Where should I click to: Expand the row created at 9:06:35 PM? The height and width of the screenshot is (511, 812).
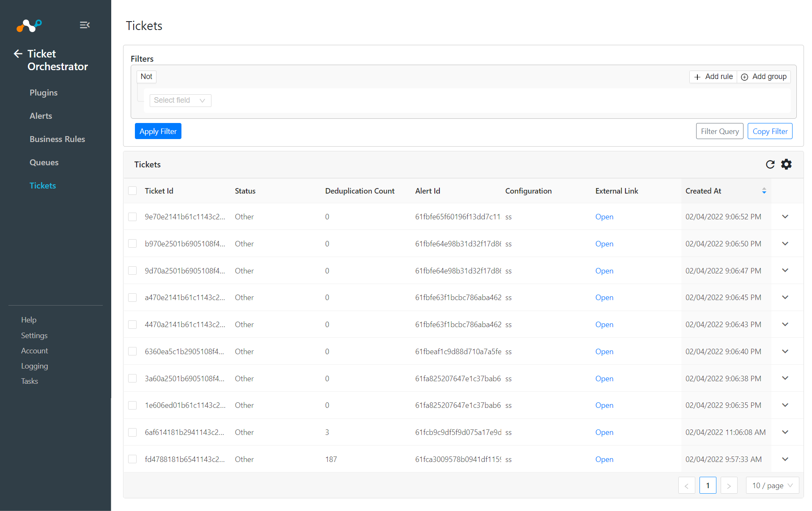click(x=785, y=405)
